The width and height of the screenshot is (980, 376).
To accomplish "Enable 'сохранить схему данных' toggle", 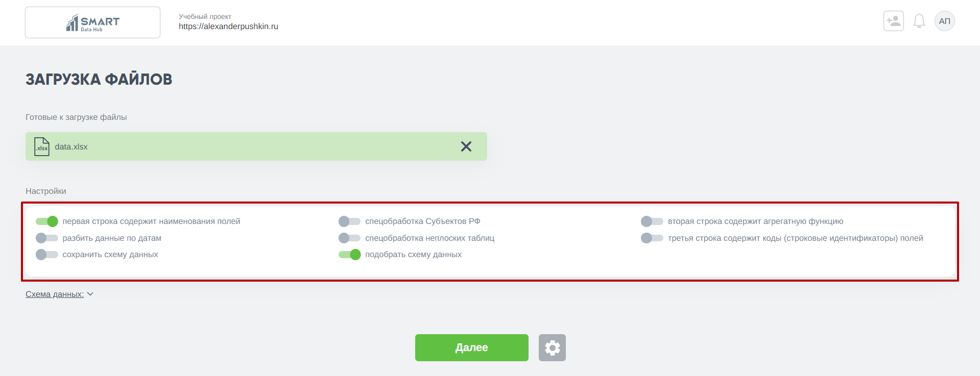I will tap(47, 255).
